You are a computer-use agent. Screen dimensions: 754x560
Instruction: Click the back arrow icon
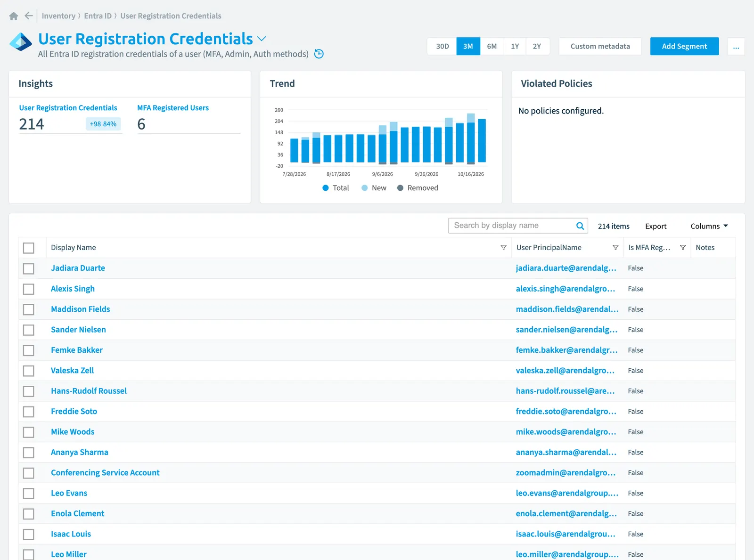click(x=29, y=16)
